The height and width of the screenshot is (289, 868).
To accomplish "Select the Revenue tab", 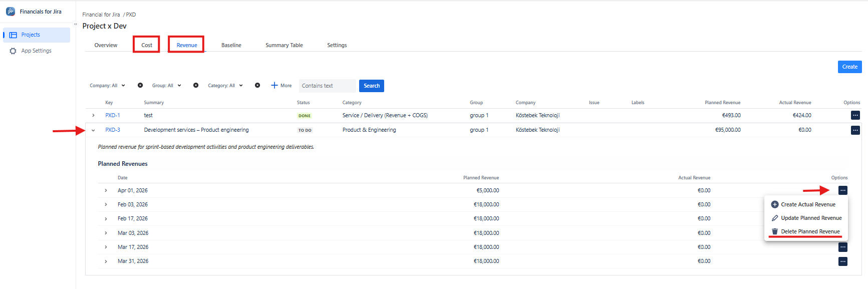I will coord(187,45).
